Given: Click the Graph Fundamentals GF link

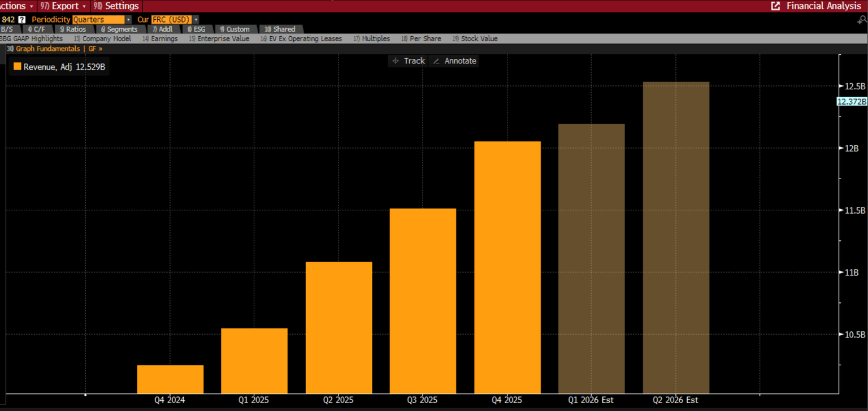Looking at the screenshot, I should tap(55, 49).
